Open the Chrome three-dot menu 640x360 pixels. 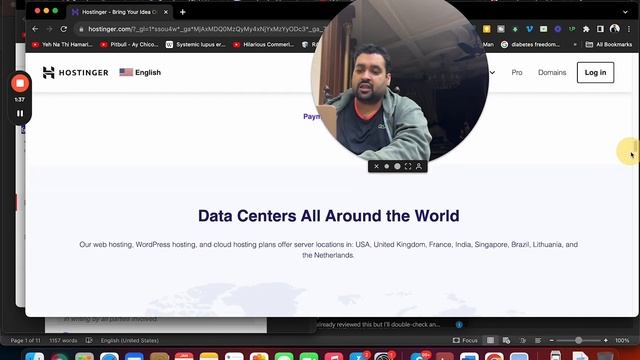click(x=629, y=29)
